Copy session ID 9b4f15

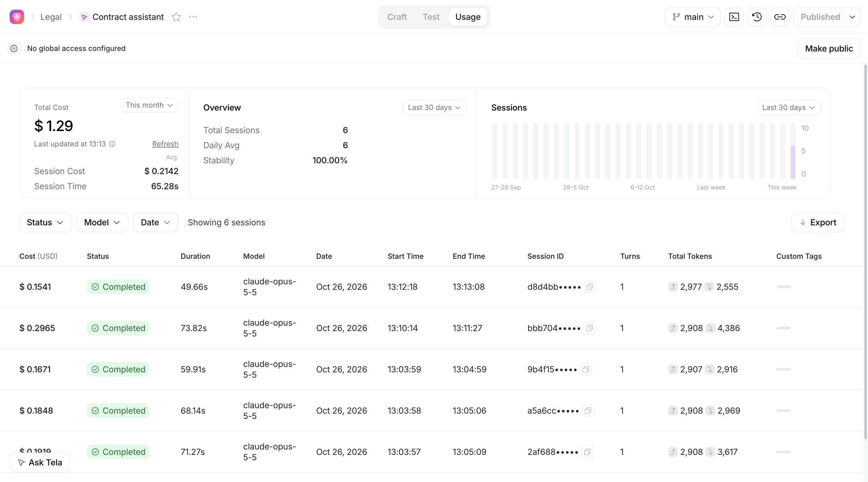point(586,370)
